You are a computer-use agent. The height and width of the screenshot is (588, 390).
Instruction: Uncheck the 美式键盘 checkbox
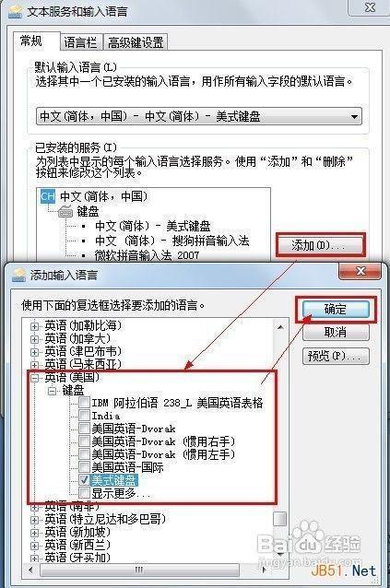tap(85, 479)
